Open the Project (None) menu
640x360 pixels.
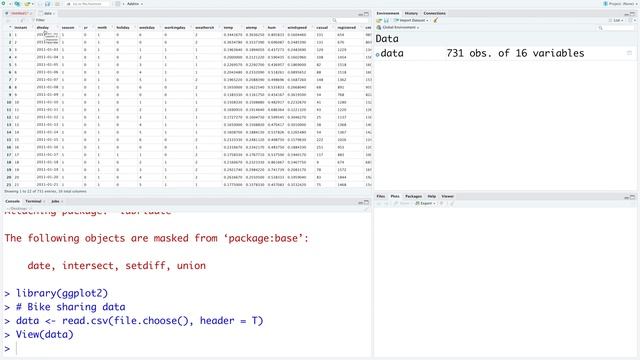click(620, 4)
